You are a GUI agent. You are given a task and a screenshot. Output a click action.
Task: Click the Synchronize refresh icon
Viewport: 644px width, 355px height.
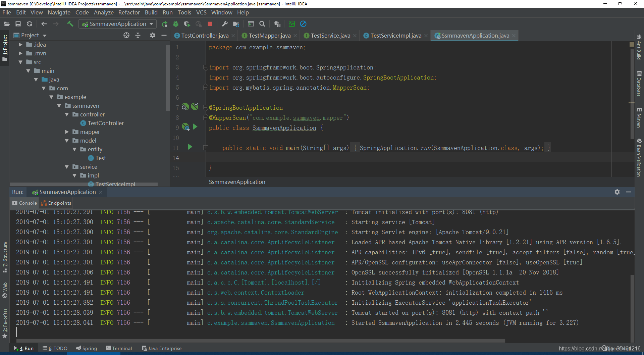[30, 24]
